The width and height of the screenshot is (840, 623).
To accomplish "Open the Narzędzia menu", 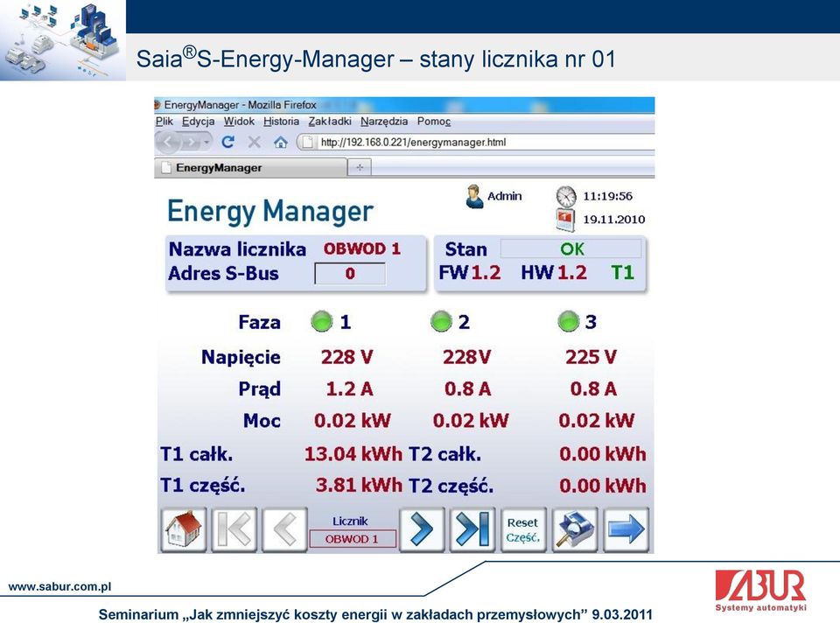I will pos(384,122).
